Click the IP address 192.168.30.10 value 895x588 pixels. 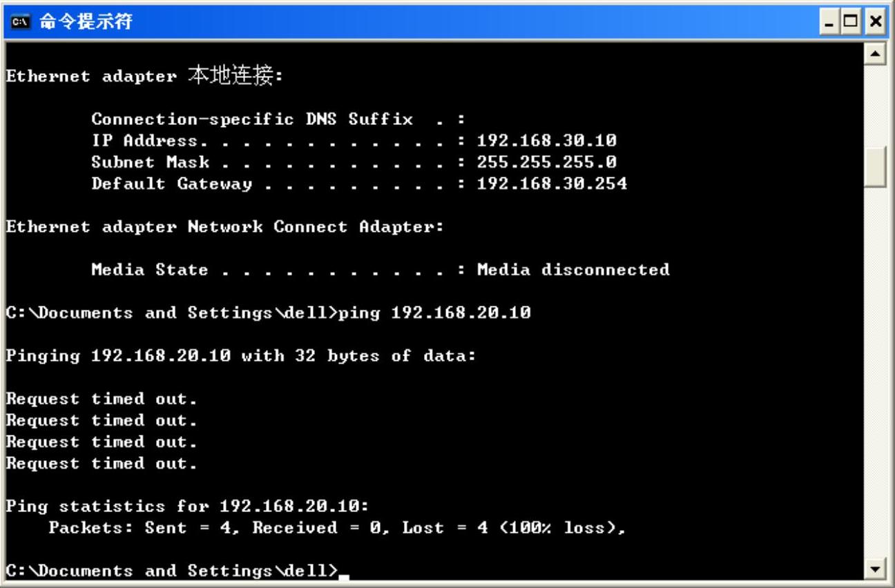pyautogui.click(x=547, y=141)
